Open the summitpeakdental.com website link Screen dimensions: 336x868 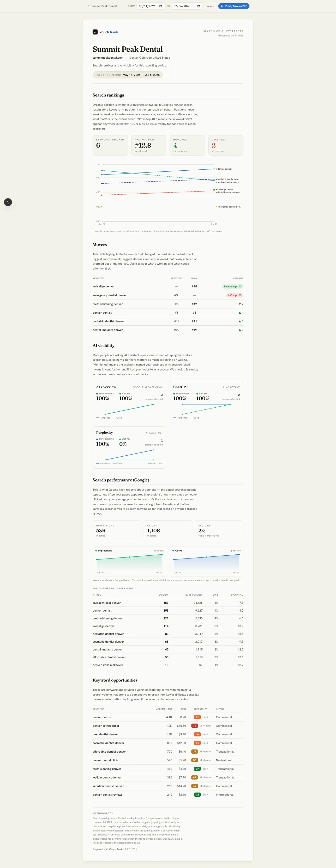(x=108, y=58)
